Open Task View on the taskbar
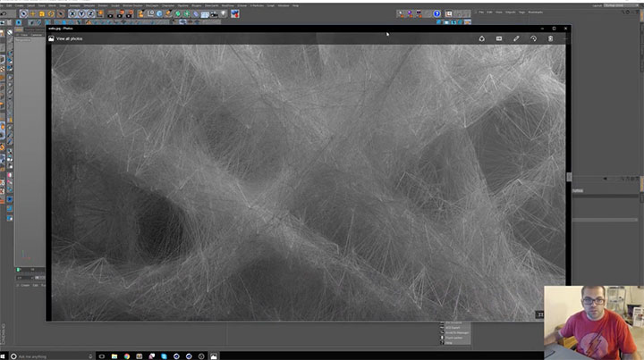The image size is (644, 360). [101, 356]
